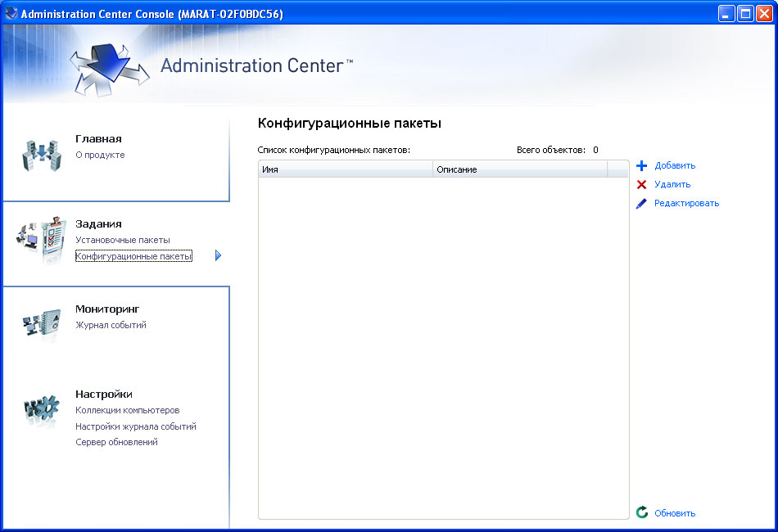
Task: Open the Настройки section heading
Action: (104, 394)
